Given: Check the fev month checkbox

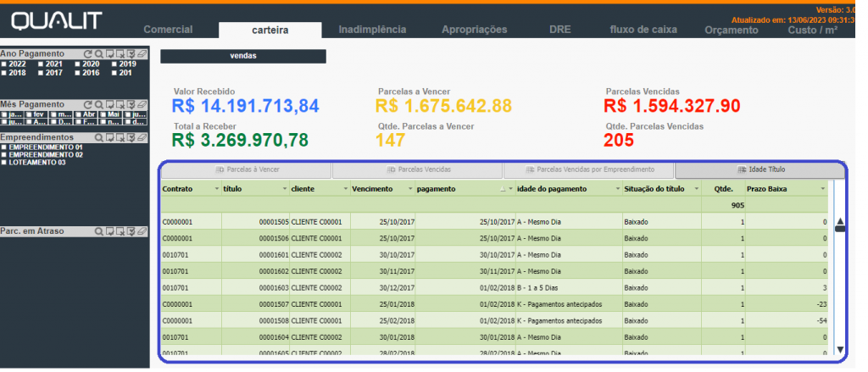Looking at the screenshot, I should tap(30, 115).
